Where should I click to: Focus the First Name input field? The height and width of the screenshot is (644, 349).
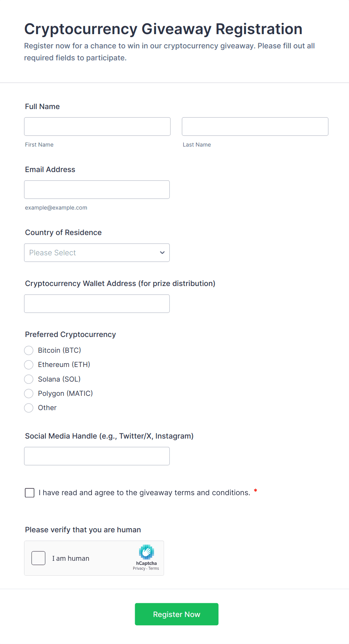coord(97,127)
